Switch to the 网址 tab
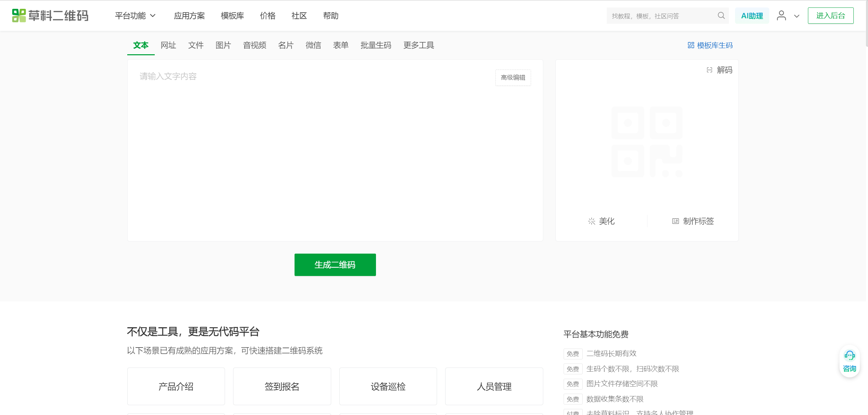The height and width of the screenshot is (415, 868). (168, 45)
